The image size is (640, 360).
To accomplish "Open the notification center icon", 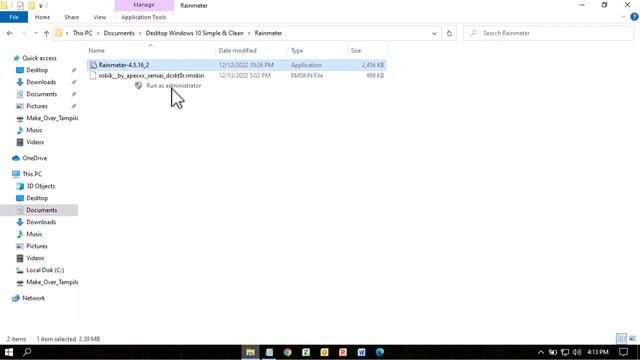I will pyautogui.click(x=623, y=352).
